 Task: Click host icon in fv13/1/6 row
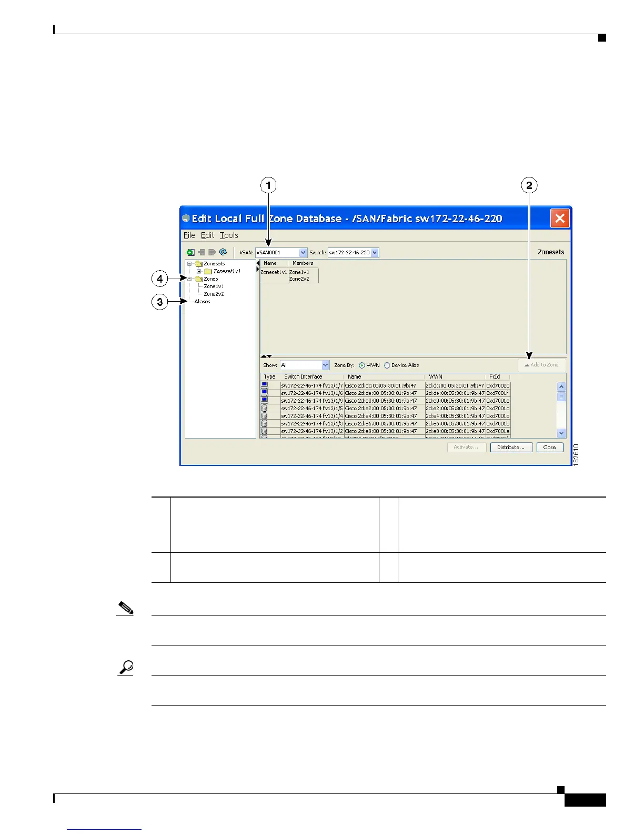tap(265, 393)
